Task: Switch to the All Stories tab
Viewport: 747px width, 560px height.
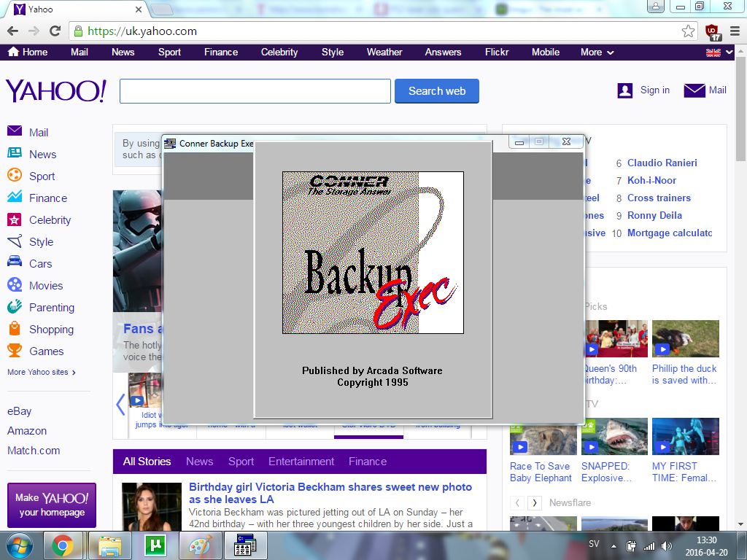Action: click(x=147, y=462)
